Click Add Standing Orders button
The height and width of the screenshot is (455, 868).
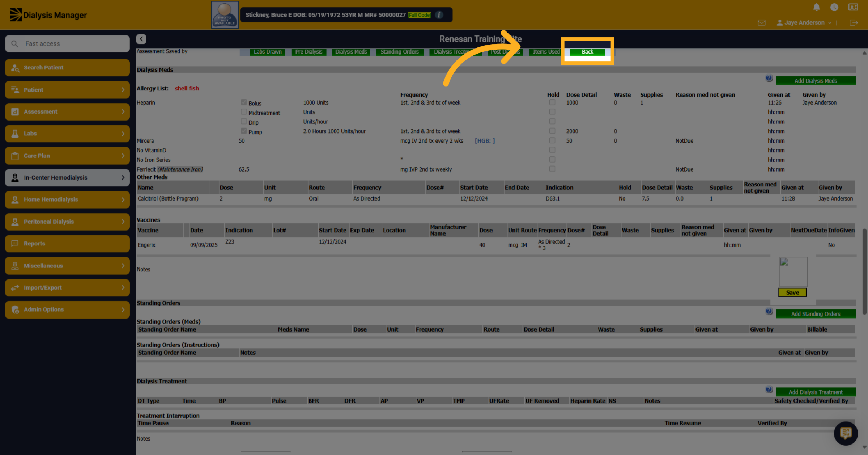coord(816,314)
